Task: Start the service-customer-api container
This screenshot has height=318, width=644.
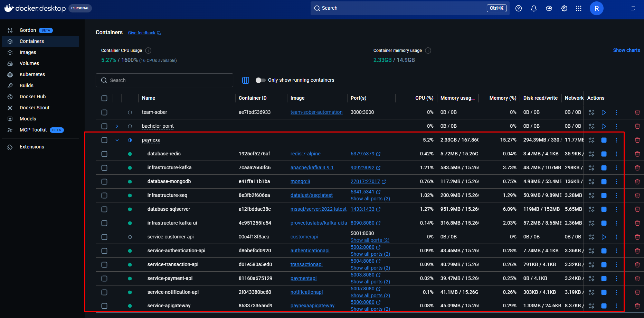Action: 604,237
